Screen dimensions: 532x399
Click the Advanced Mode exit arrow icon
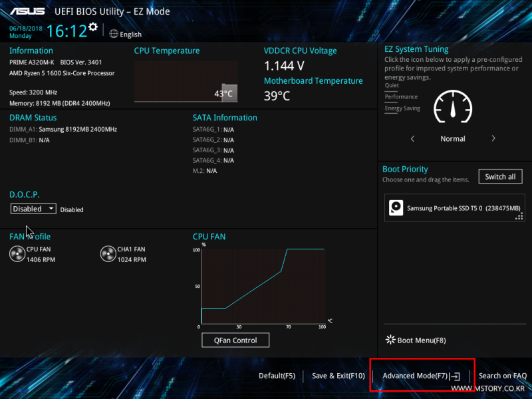pos(455,376)
